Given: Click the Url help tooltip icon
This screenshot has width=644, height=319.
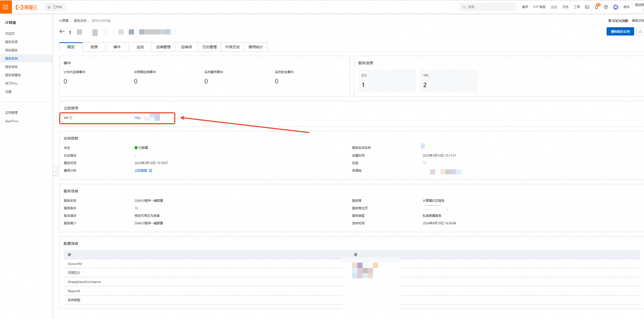Looking at the screenshot, I should click(x=71, y=118).
